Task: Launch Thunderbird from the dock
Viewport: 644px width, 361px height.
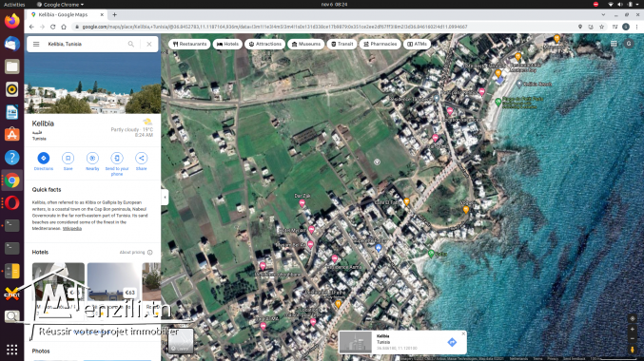Action: [x=12, y=44]
